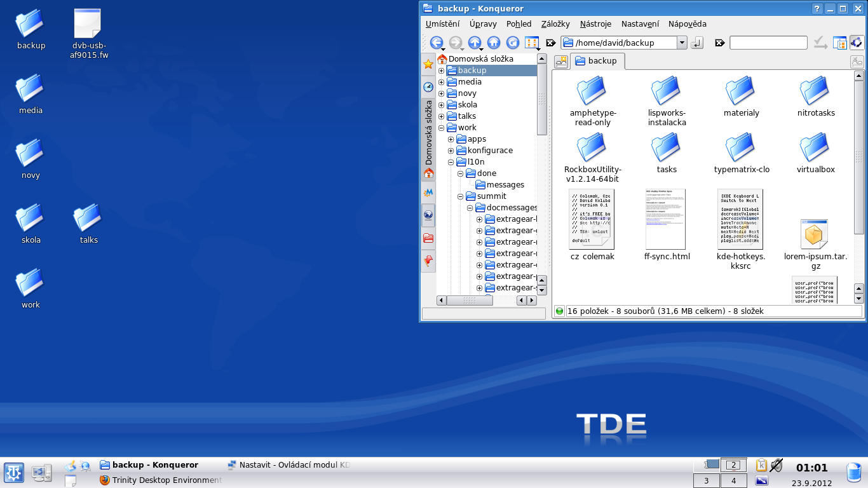Open the bookmarks sidebar tab with star
868x488 pixels.
(428, 64)
